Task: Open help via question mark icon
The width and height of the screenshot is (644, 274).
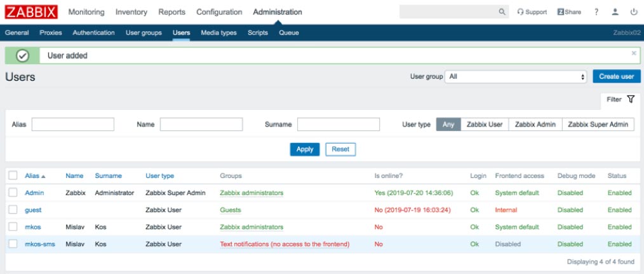Action: pos(596,12)
